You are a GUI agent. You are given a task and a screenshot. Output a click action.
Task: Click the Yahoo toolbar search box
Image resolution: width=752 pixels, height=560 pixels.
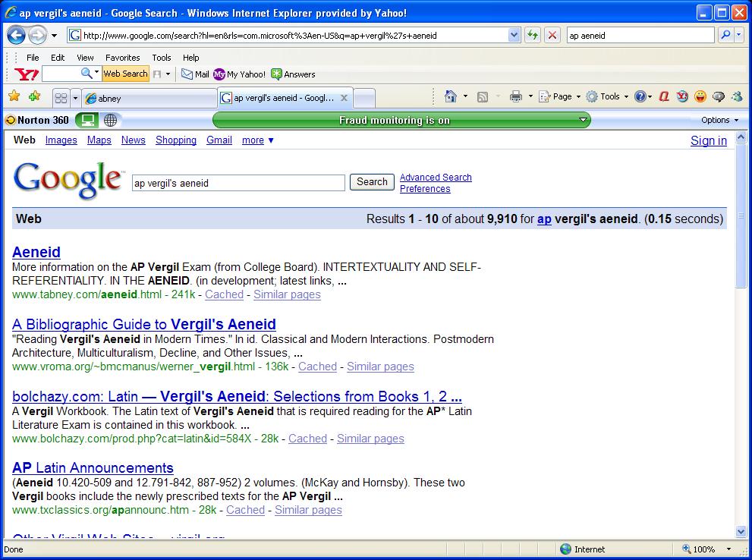pyautogui.click(x=61, y=74)
